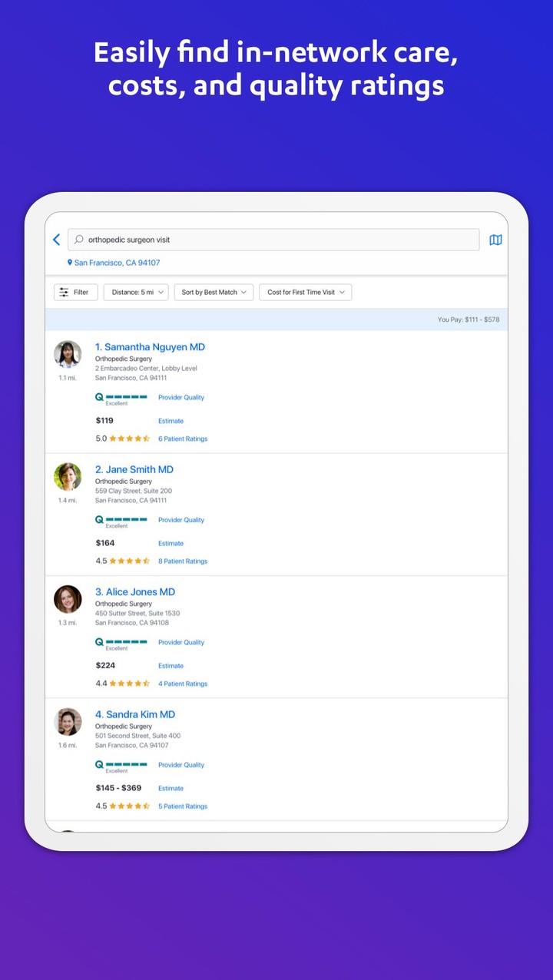This screenshot has height=980, width=553.
Task: Expand Cost for First Time Visit dropdown
Action: coord(306,293)
